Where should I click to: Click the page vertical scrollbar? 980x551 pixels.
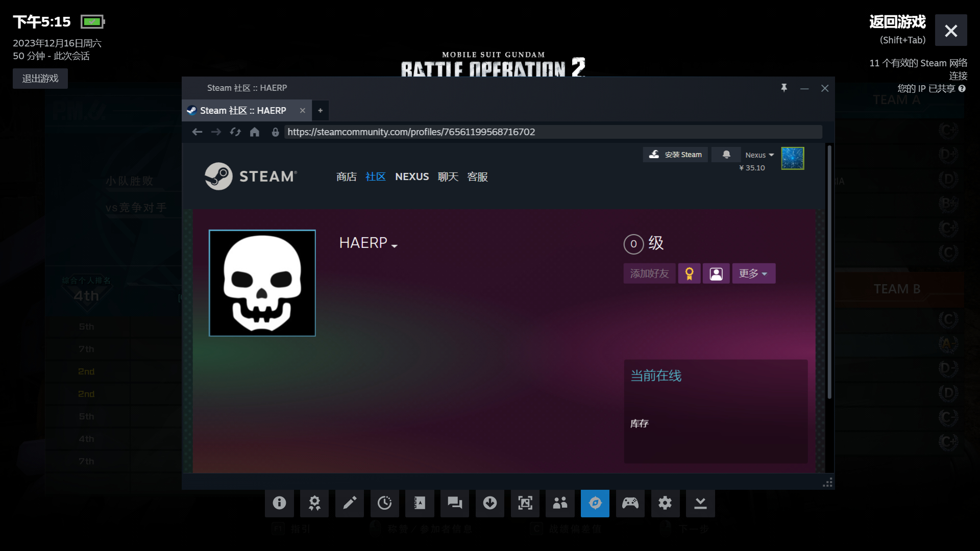[829, 272]
